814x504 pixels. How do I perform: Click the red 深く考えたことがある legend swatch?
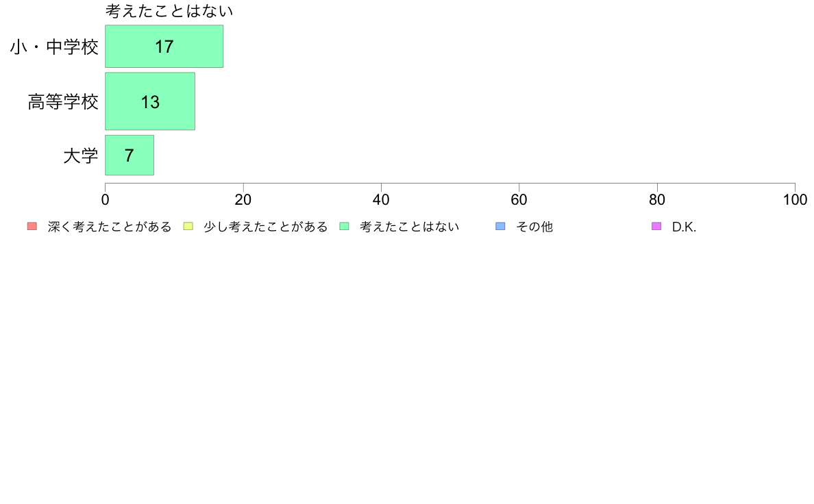pyautogui.click(x=32, y=226)
